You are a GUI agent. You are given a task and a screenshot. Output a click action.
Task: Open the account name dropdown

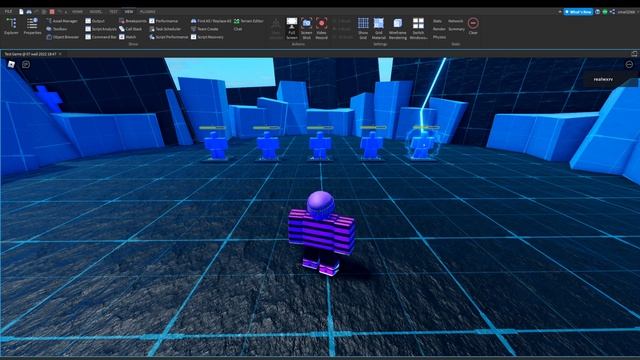[x=628, y=12]
